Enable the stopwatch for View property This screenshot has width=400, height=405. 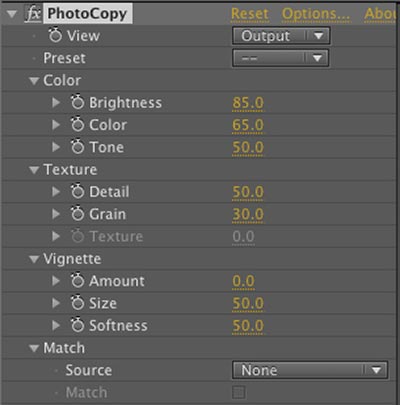(x=55, y=35)
